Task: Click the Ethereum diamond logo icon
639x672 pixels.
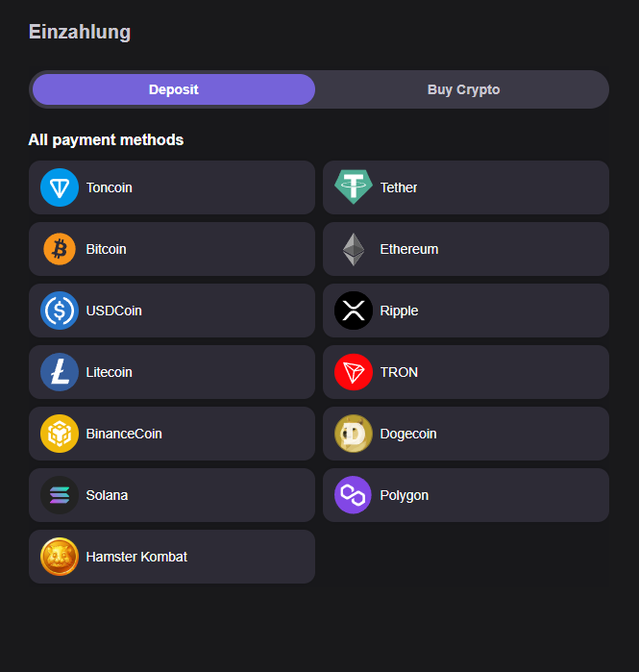Action: point(354,249)
